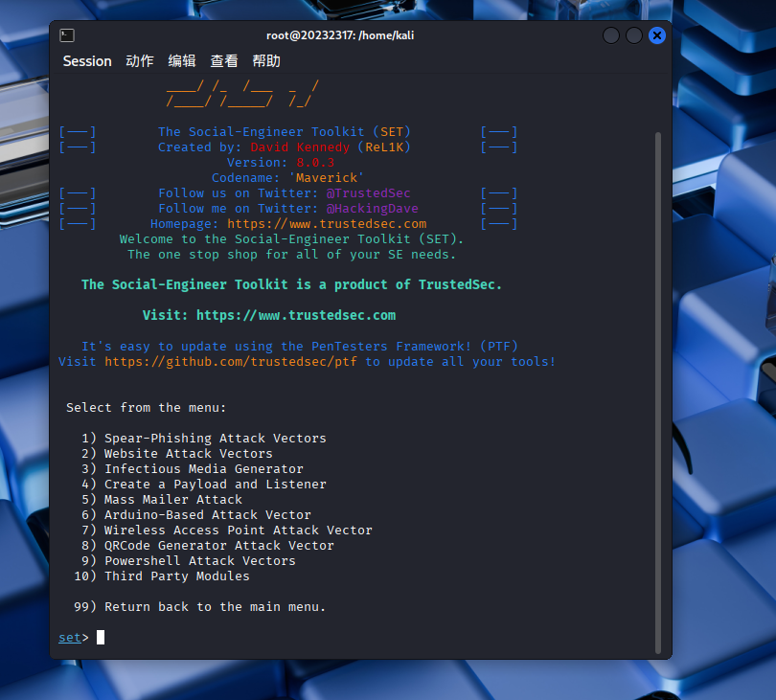Image resolution: width=776 pixels, height=700 pixels.
Task: Click The Social-Engineer Toolkit (SET) heading
Action: [285, 132]
